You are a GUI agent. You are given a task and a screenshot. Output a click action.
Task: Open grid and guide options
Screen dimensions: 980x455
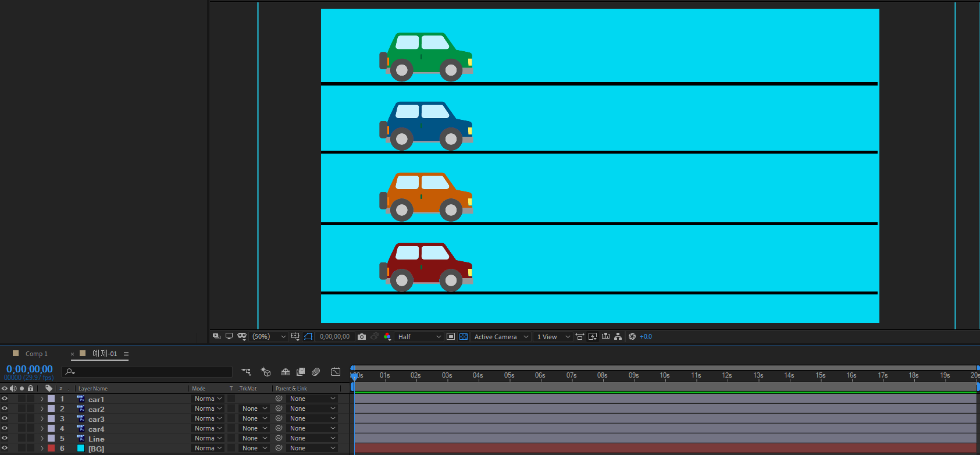pyautogui.click(x=295, y=336)
